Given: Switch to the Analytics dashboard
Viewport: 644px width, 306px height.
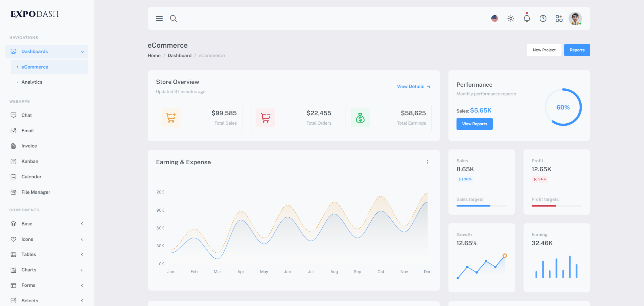Looking at the screenshot, I should pyautogui.click(x=32, y=82).
